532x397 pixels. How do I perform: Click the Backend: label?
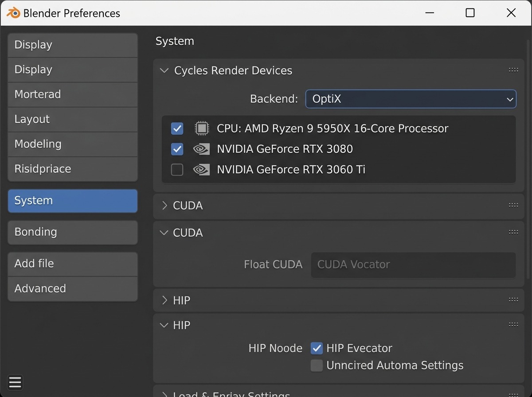(x=274, y=99)
